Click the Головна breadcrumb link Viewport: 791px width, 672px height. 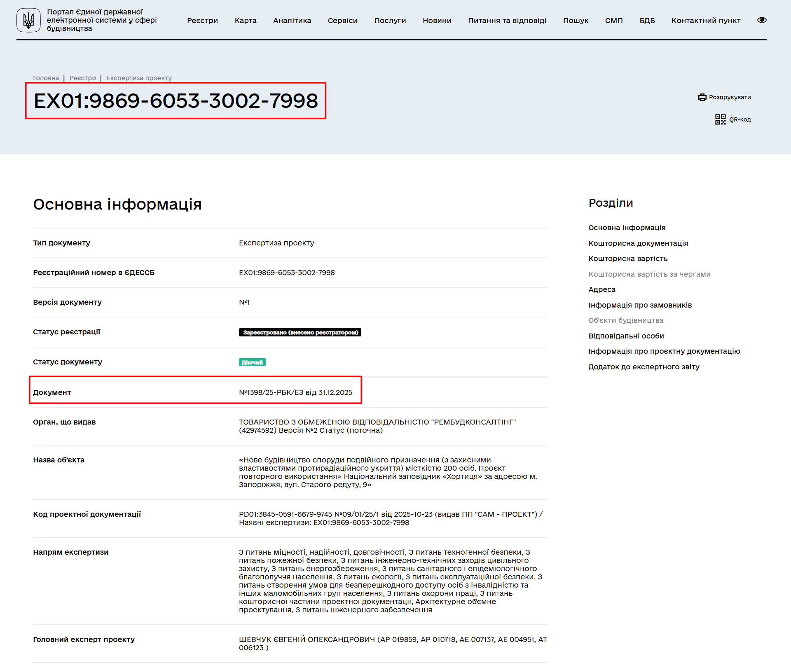(46, 78)
